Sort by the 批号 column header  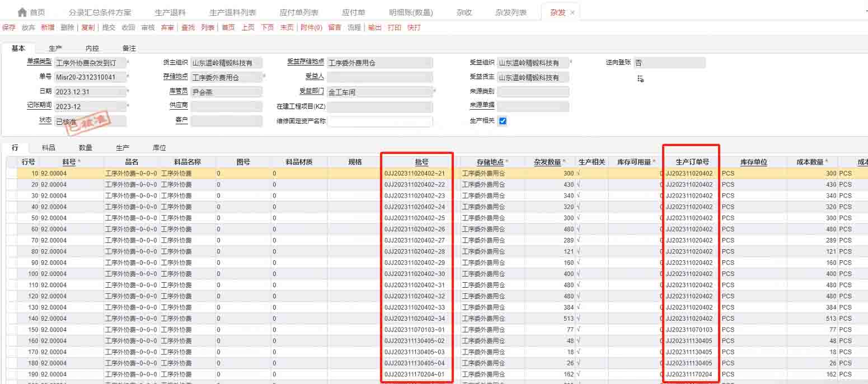422,162
